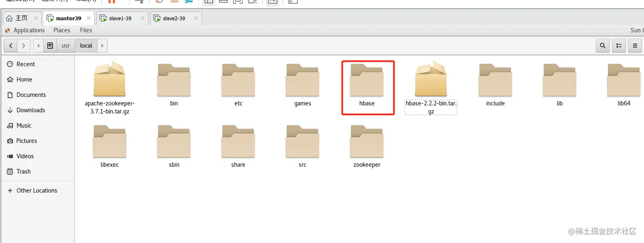Close the slave2-39 tab
The image size is (644, 243).
coord(196,18)
